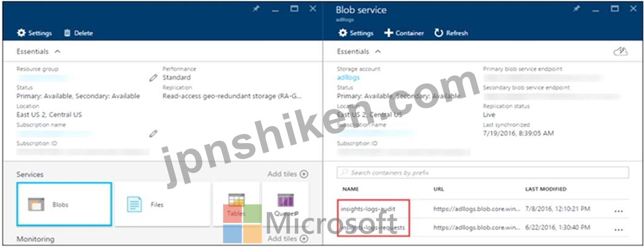644x247 pixels.
Task: Open more options for insights-logs-audit row
Action: click(619, 210)
